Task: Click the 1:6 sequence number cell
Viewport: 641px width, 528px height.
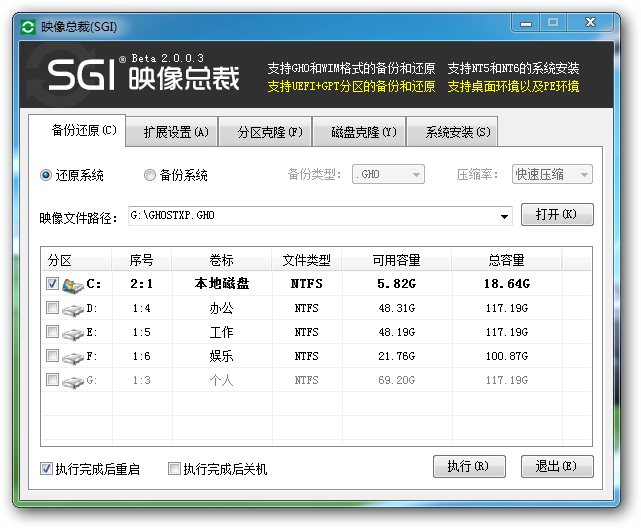Action: [x=142, y=356]
